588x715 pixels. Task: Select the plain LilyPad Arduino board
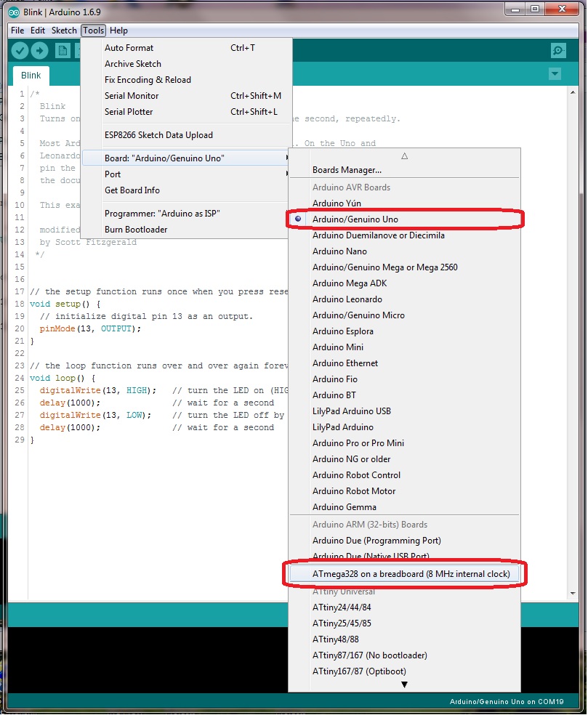click(x=405, y=427)
